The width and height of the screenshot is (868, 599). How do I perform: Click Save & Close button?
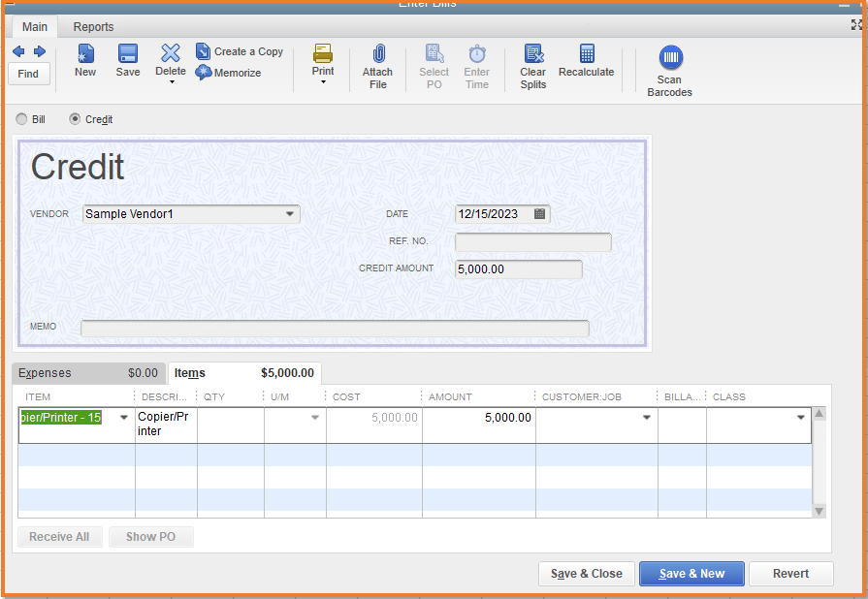click(x=586, y=573)
